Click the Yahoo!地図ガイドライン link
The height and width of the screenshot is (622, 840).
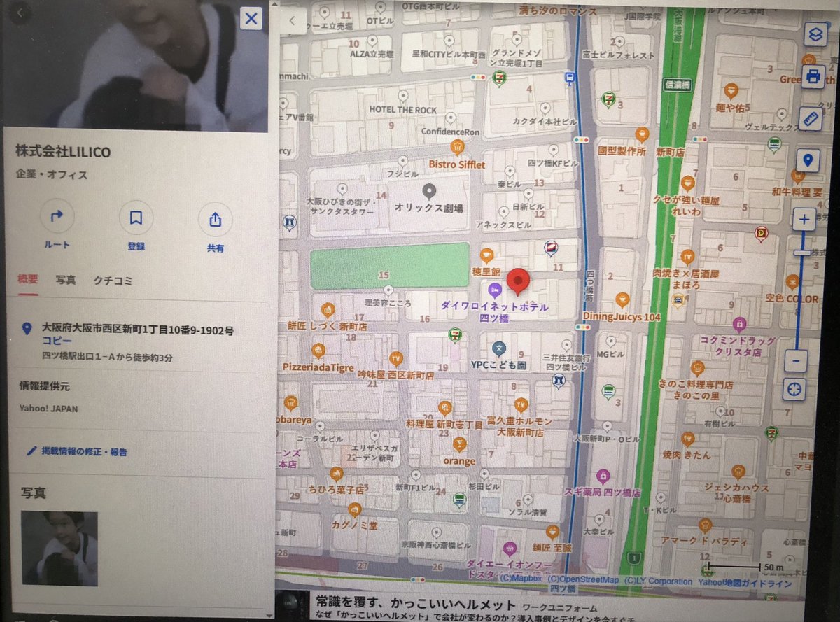point(744,583)
